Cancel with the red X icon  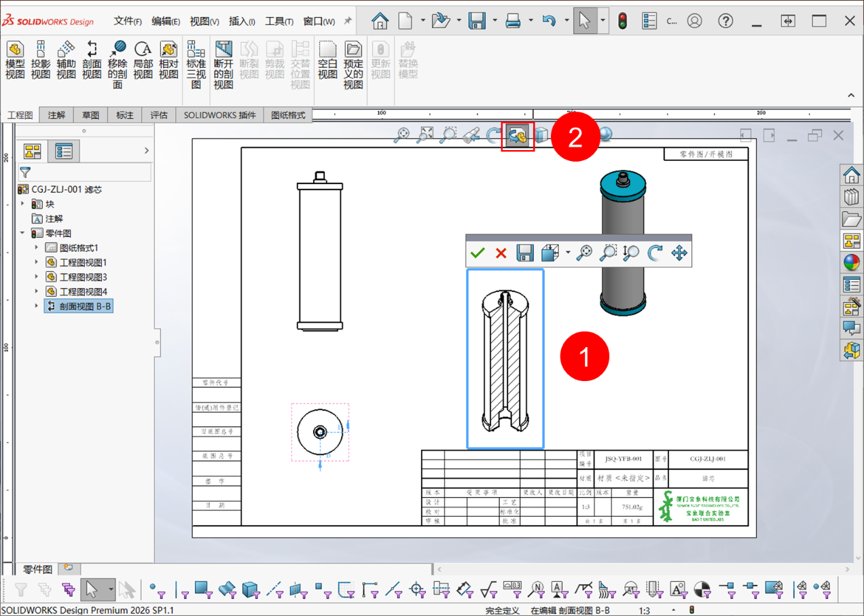click(x=501, y=253)
